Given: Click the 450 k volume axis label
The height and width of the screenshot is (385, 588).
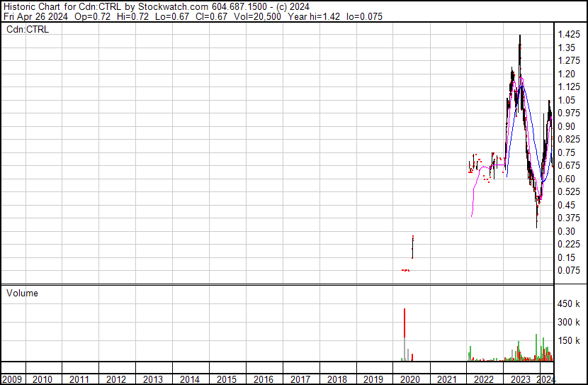Looking at the screenshot, I should [x=569, y=303].
